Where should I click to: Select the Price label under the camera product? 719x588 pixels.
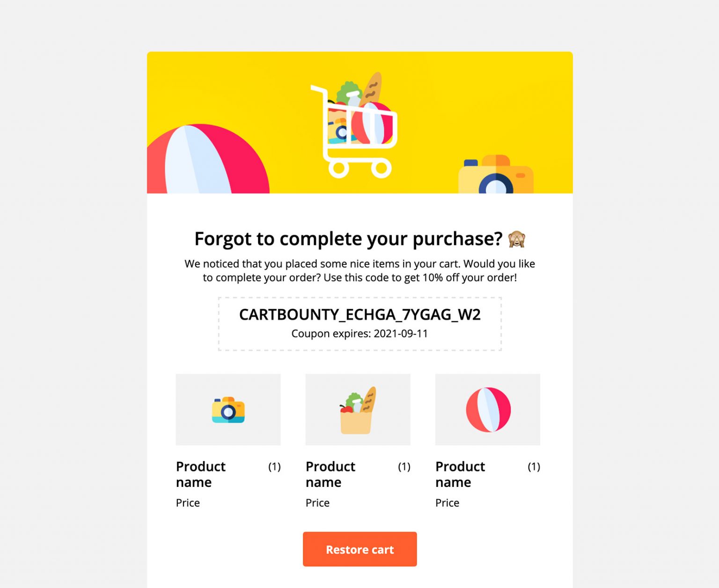click(x=188, y=503)
